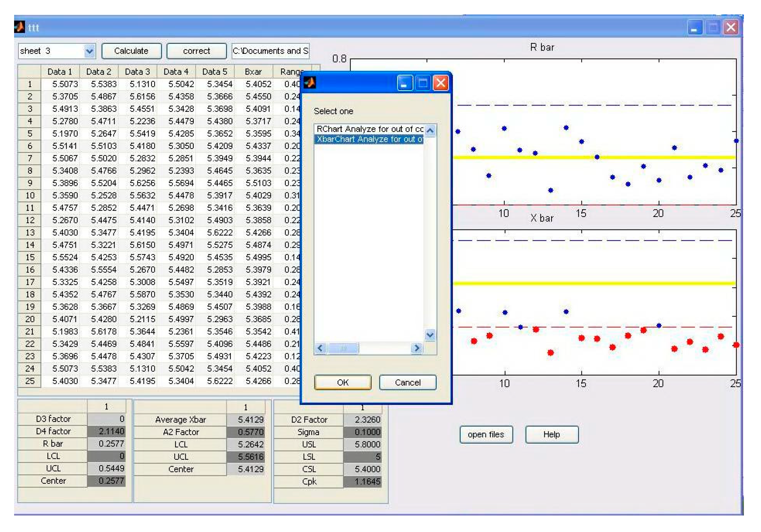761x532 pixels.
Task: Click the MATLAB logo icon in the ttt window title bar
Action: point(20,28)
